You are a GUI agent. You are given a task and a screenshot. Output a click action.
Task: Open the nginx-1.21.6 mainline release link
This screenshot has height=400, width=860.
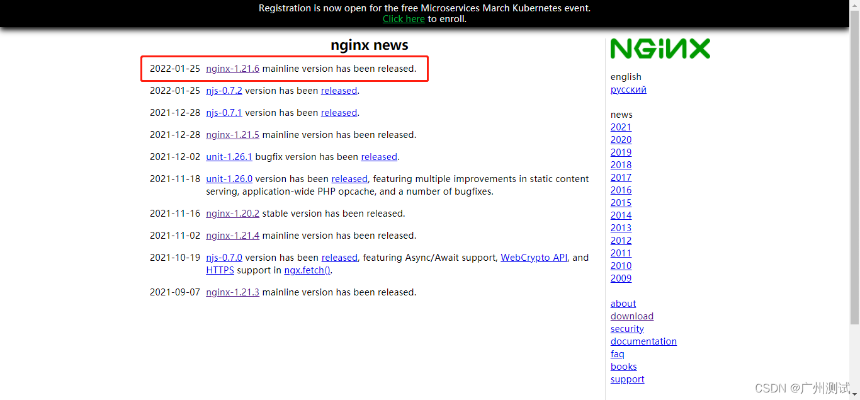[x=232, y=69]
